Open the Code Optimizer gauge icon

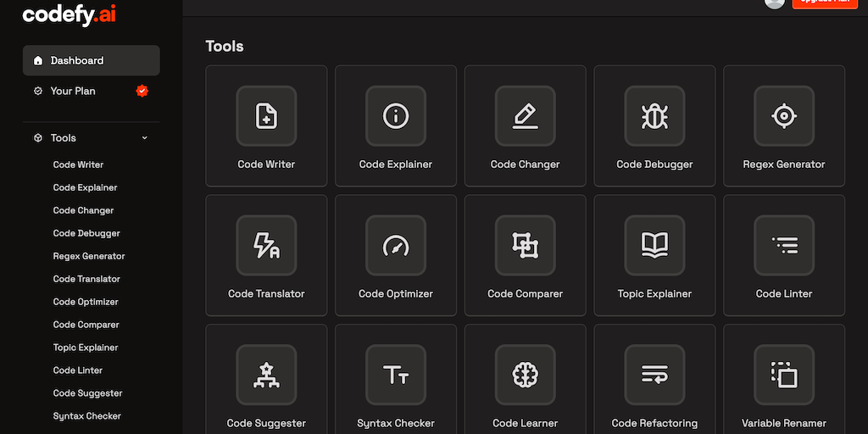[396, 246]
